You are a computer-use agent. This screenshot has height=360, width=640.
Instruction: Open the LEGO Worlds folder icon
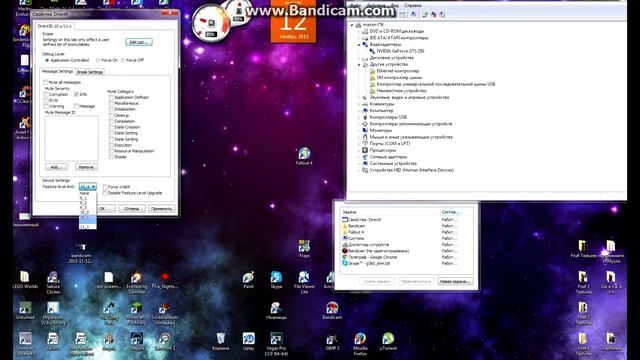[x=25, y=280]
